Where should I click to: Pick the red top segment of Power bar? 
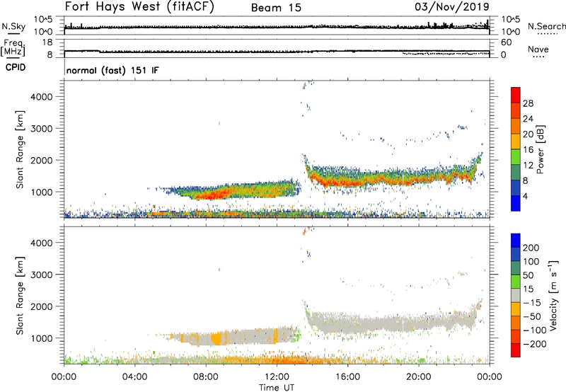click(516, 95)
